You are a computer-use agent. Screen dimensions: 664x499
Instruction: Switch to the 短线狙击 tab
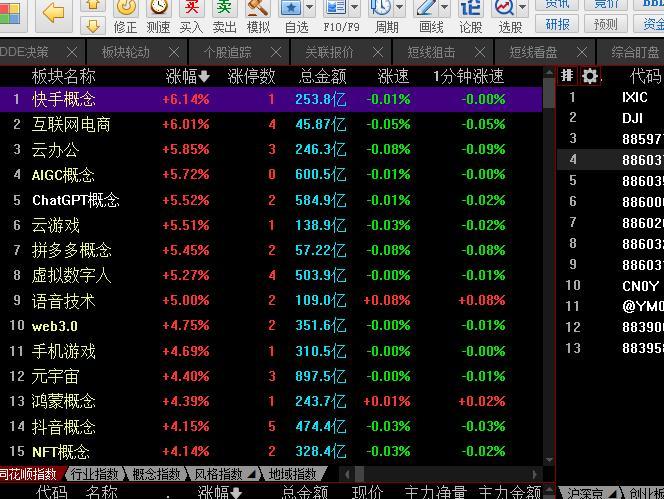431,52
